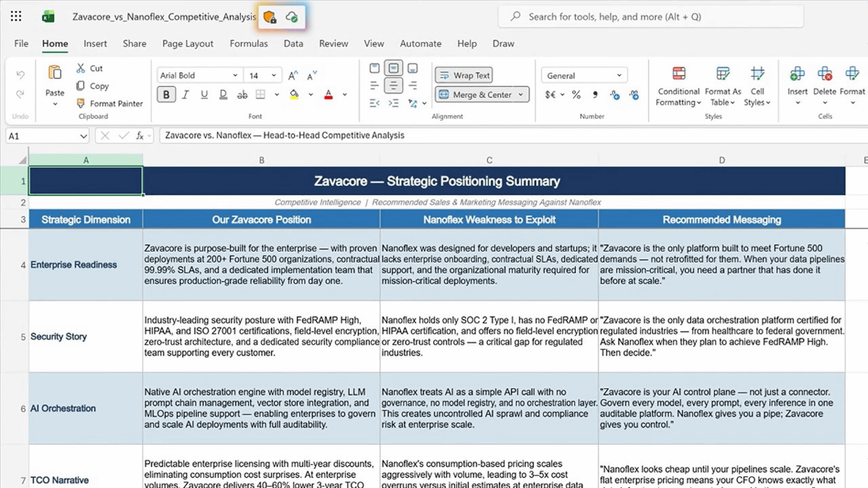Toggle Italic formatting on
868x488 pixels.
(x=185, y=95)
